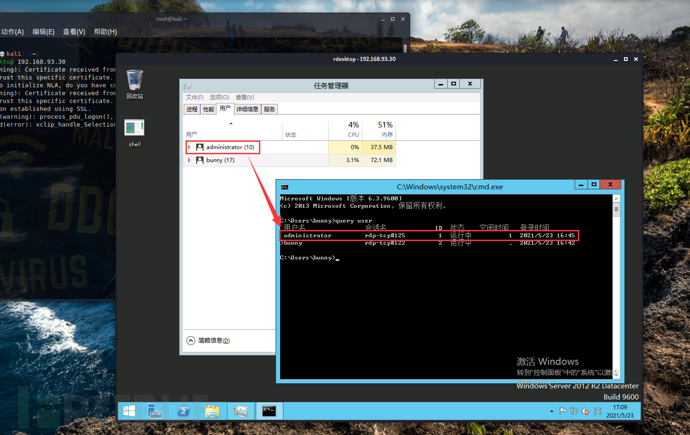Open PowerShell from the taskbar
Screen dimensions: 690x435
click(184, 411)
